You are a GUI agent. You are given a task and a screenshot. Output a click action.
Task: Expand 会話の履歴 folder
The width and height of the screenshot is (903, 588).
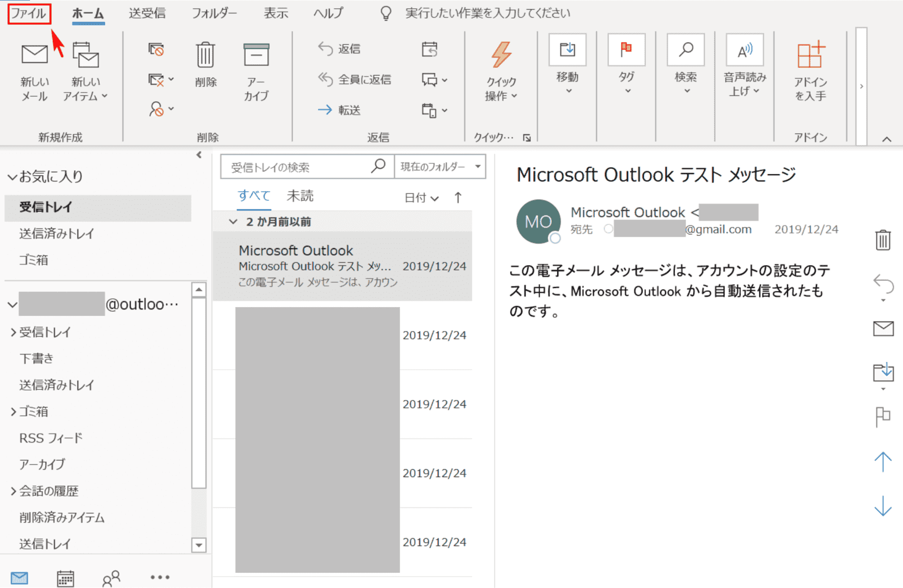(x=13, y=491)
